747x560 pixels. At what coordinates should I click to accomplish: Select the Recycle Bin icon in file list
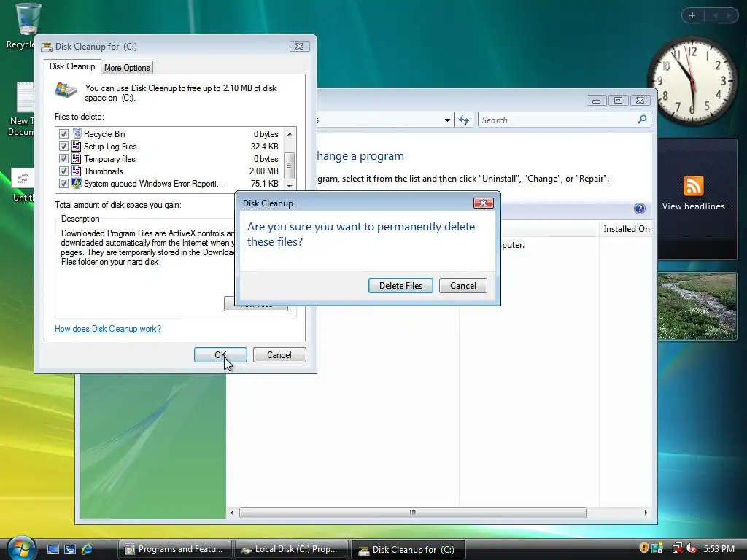(77, 133)
